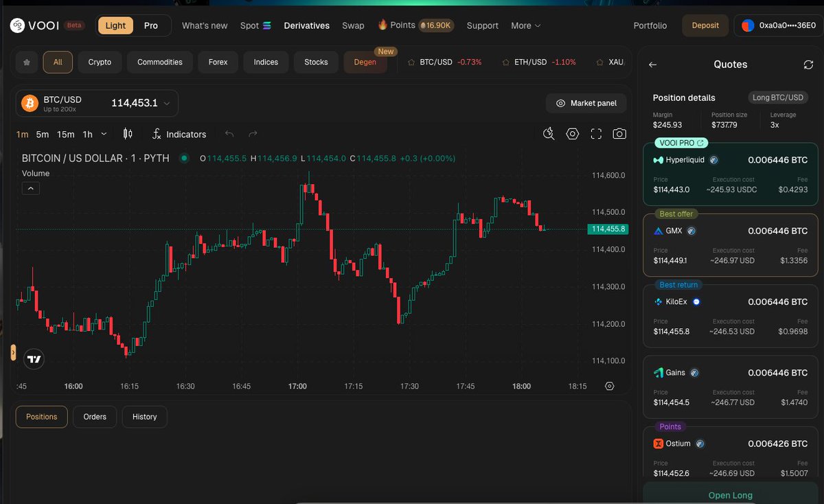Go back using the Quotes arrow
The width and height of the screenshot is (824, 504).
pos(652,65)
